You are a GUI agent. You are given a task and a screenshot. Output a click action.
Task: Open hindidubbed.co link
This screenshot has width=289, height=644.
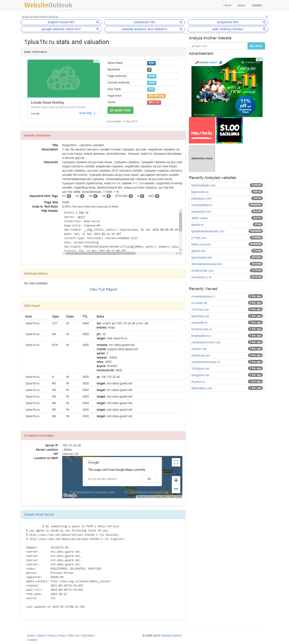pyautogui.click(x=201, y=336)
